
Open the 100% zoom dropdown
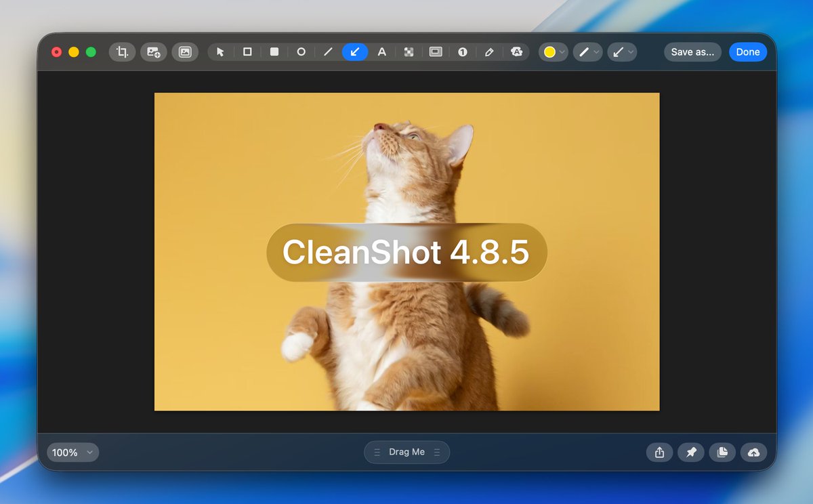pos(72,453)
